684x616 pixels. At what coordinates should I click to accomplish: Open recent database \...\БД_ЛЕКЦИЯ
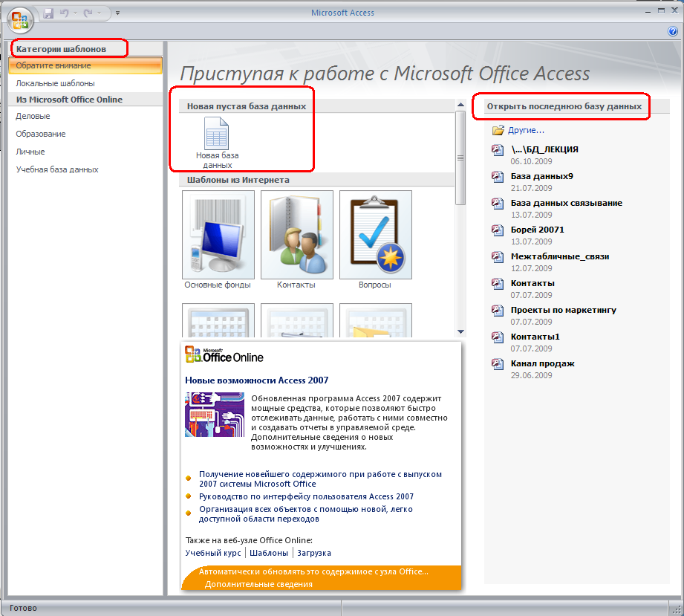(544, 149)
